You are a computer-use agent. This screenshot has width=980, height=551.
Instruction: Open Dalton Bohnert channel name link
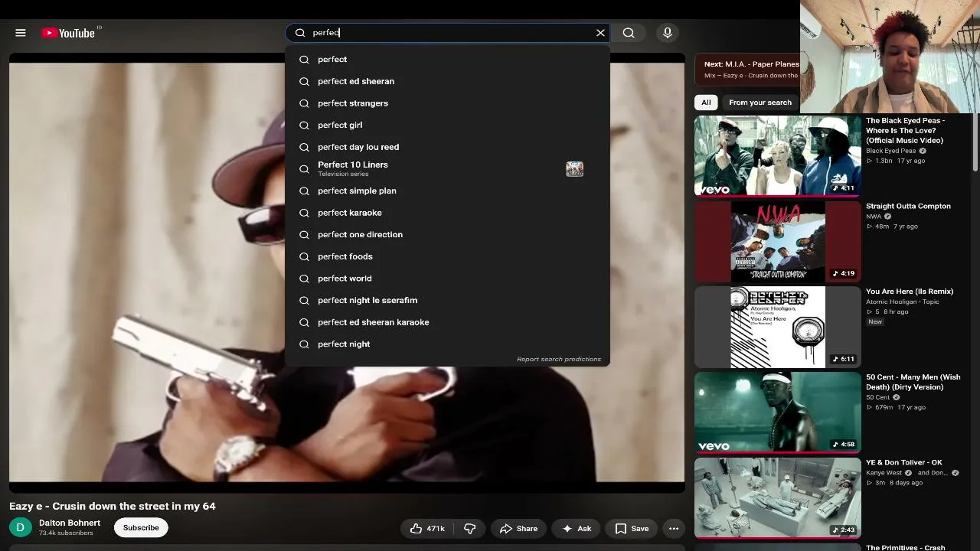[x=70, y=523]
